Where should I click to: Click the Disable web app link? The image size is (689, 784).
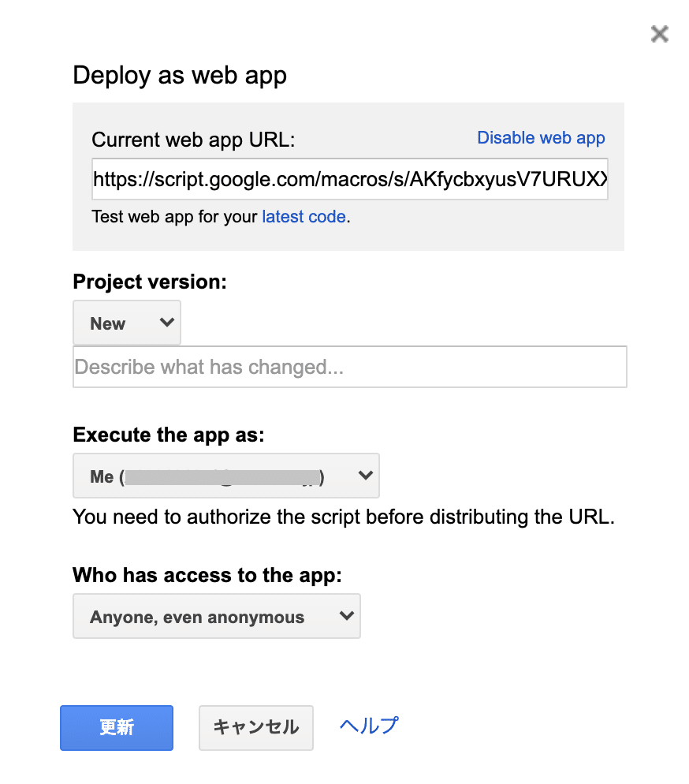click(541, 138)
